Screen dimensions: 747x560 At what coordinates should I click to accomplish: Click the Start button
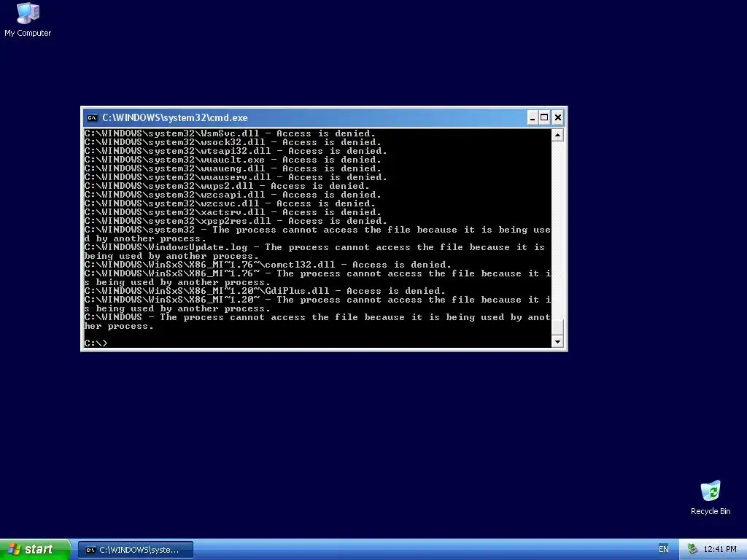(35, 550)
